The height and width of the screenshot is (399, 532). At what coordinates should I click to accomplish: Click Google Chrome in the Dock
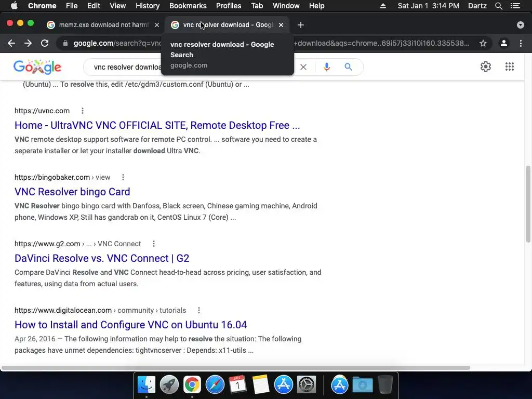click(x=192, y=385)
